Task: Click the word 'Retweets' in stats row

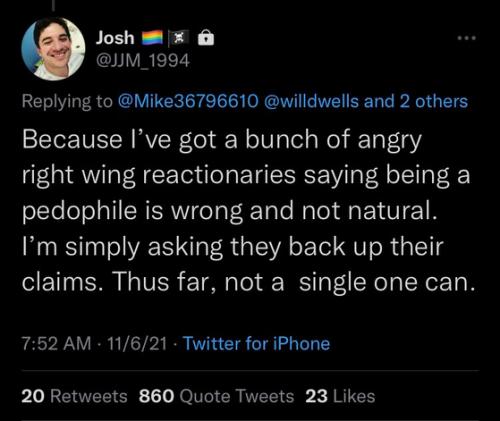Action: [x=89, y=396]
